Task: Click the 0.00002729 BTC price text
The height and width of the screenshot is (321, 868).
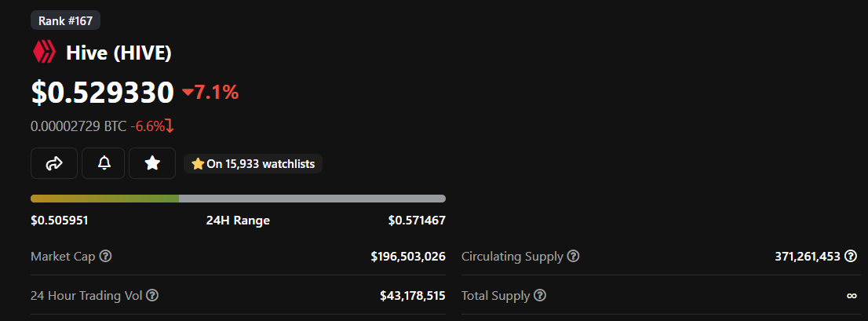Action: pos(78,126)
